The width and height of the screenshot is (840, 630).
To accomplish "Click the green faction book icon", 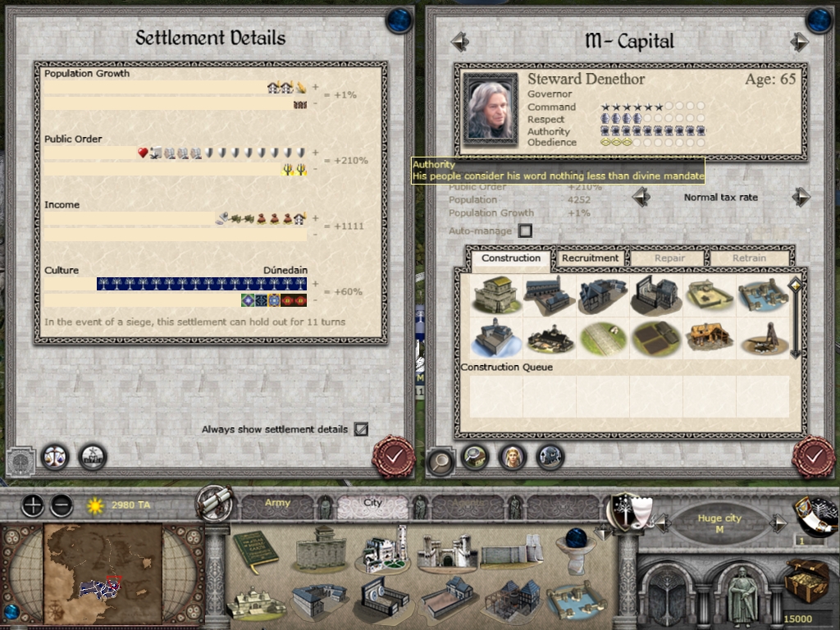I will click(256, 554).
